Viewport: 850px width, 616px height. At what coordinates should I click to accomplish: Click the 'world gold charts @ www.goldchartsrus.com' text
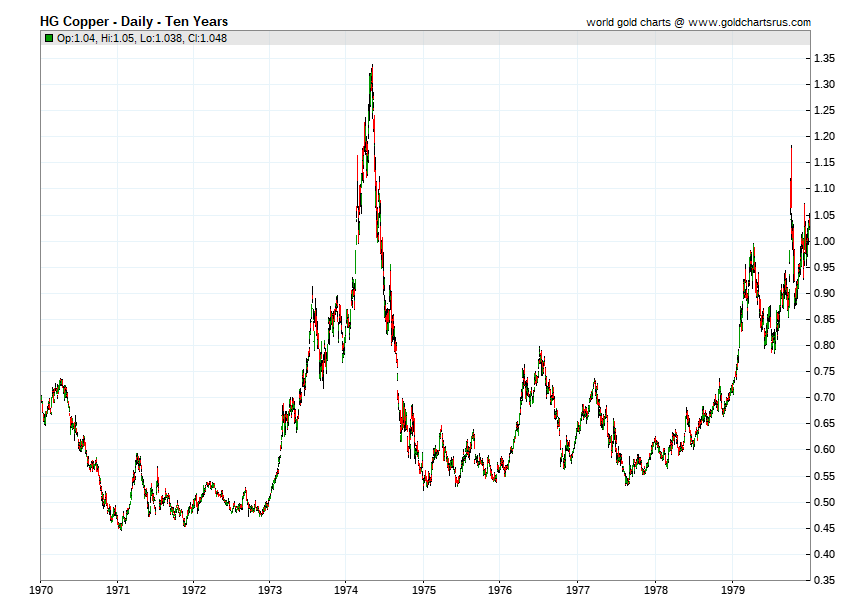point(698,22)
